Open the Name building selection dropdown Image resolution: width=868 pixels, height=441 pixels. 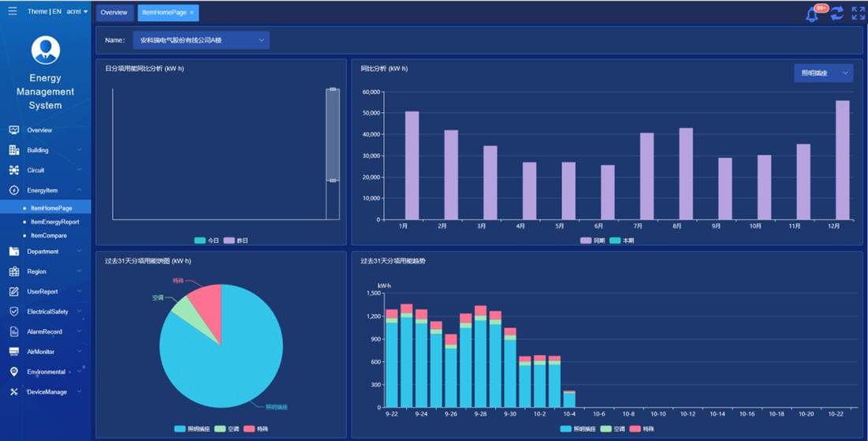[201, 40]
